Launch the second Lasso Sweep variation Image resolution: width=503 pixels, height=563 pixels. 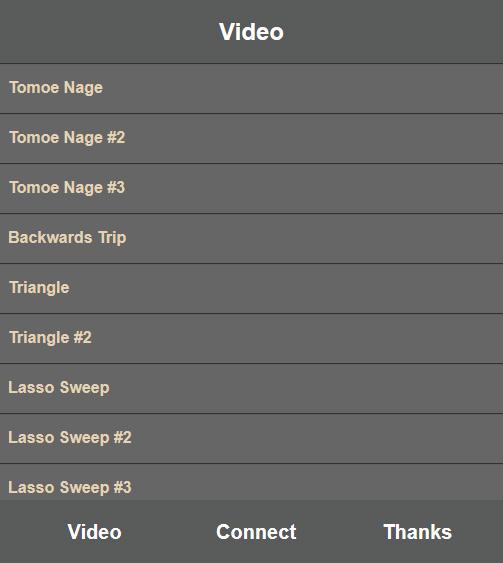[x=251, y=438]
